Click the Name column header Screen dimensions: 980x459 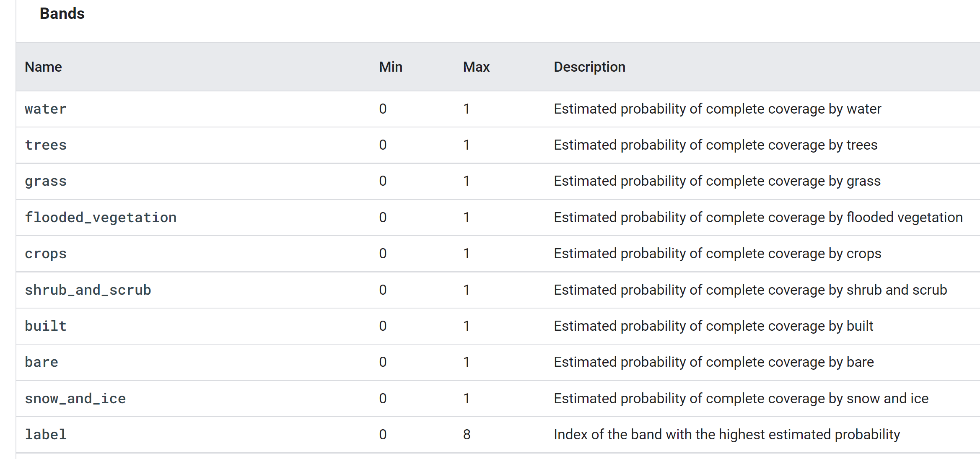pyautogui.click(x=43, y=67)
